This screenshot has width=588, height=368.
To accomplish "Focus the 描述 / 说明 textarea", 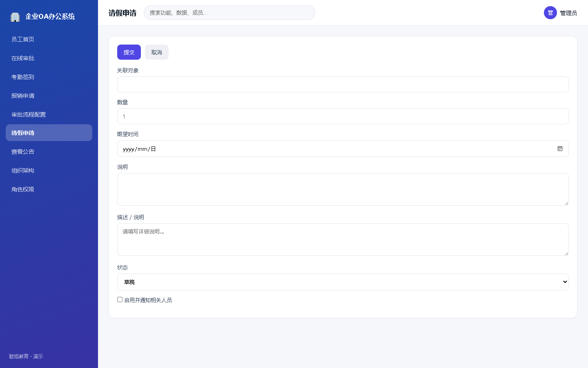I will click(343, 240).
